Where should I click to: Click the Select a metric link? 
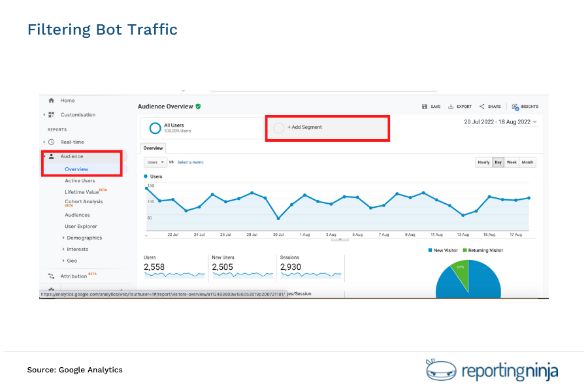pyautogui.click(x=191, y=163)
